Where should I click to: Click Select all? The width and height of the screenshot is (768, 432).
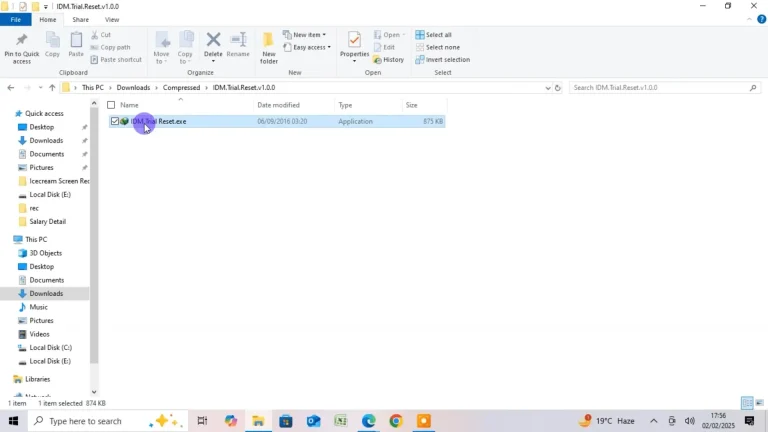(433, 35)
